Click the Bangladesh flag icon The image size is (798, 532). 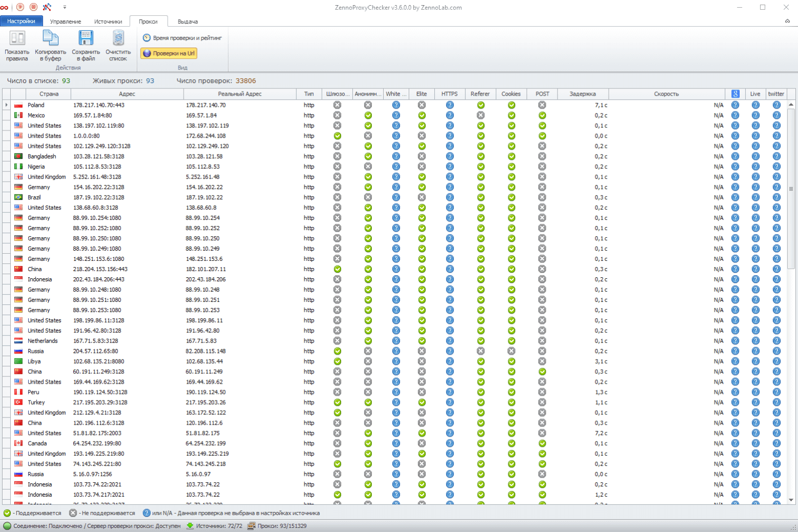point(18,157)
